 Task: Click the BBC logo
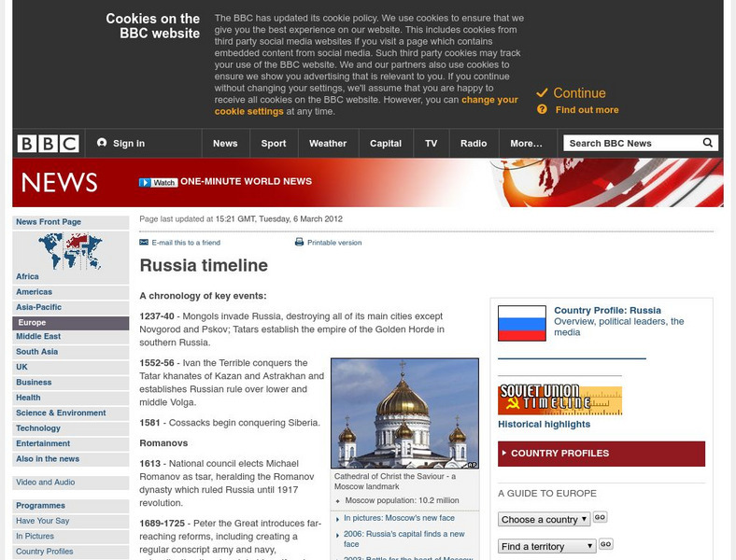(x=49, y=144)
